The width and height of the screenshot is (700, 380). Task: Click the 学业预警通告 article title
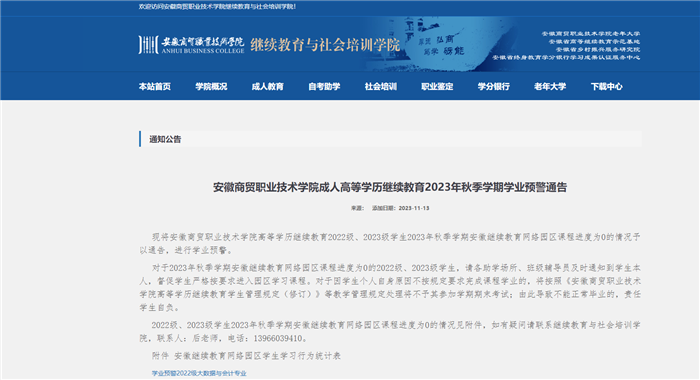[x=390, y=187]
